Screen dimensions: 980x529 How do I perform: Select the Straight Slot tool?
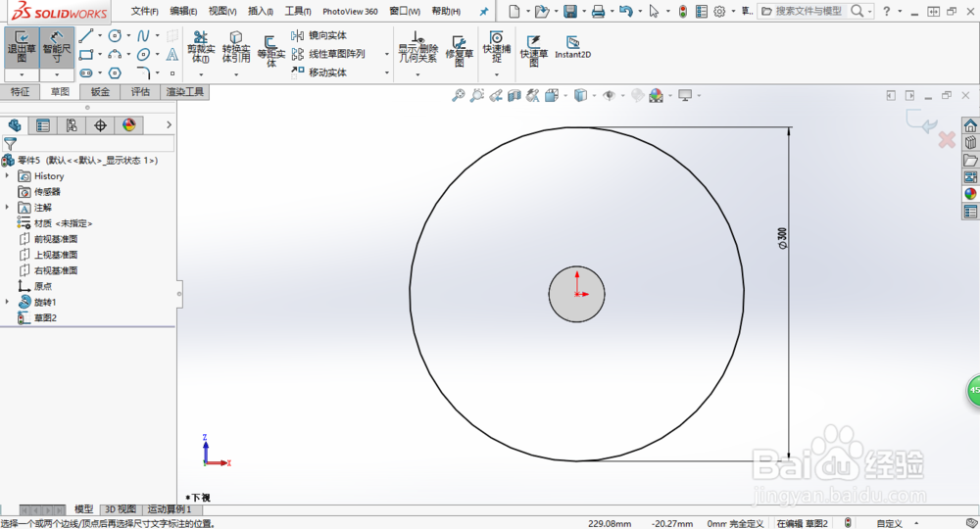(x=86, y=73)
